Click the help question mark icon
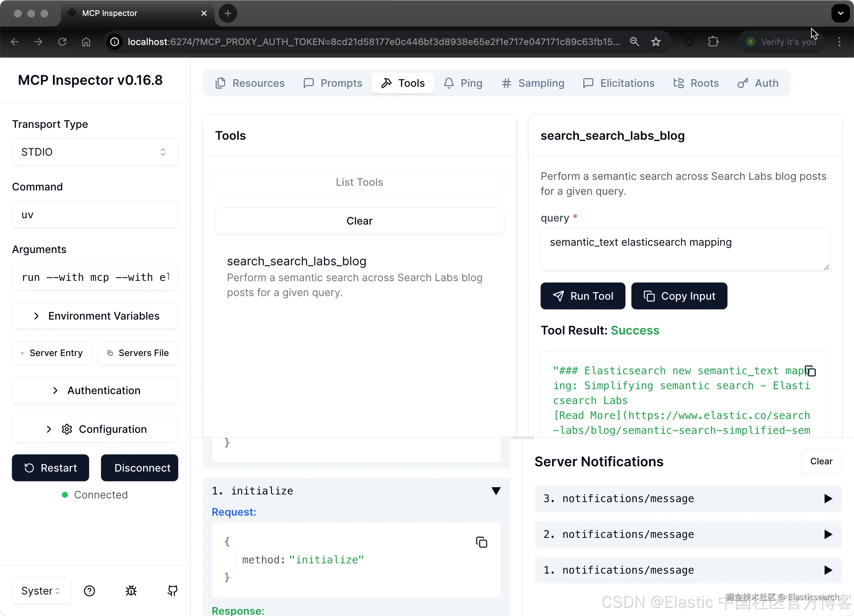The image size is (854, 616). pyautogui.click(x=89, y=590)
